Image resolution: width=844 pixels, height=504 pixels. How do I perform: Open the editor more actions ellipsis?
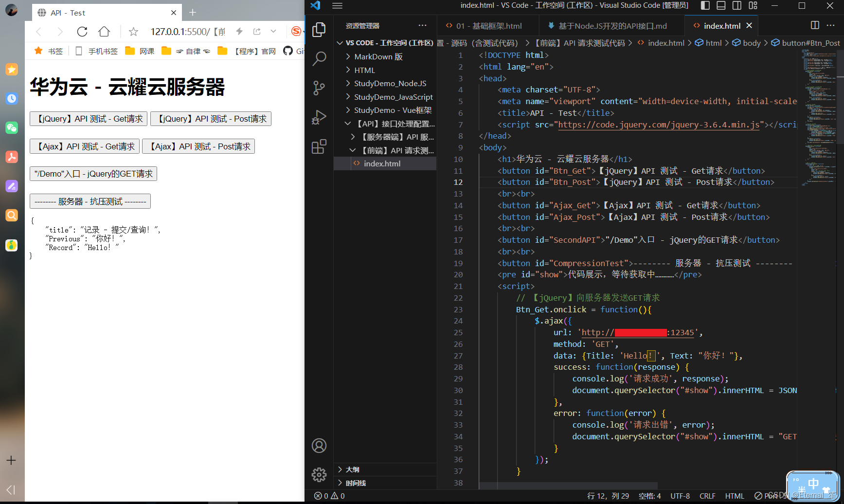pyautogui.click(x=830, y=25)
